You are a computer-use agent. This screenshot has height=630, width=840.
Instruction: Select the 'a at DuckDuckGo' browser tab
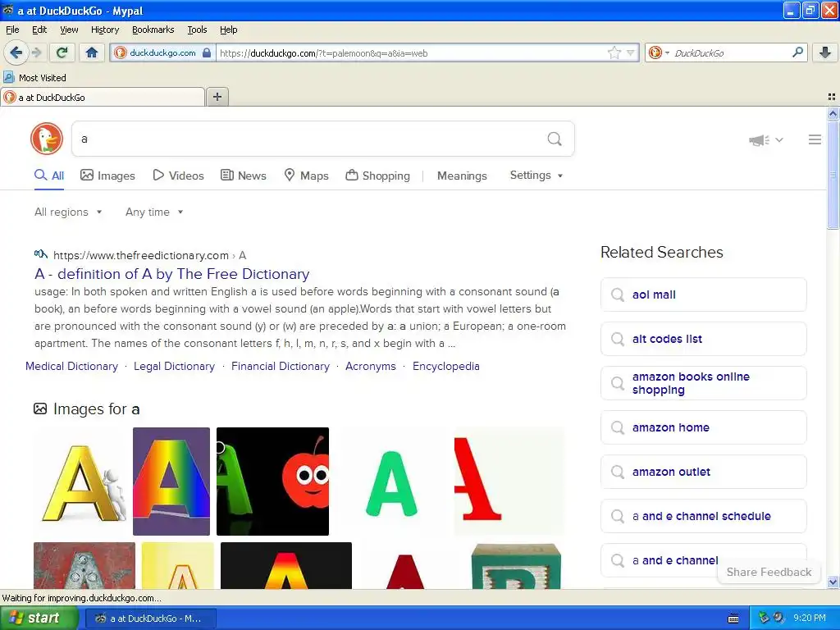coord(103,97)
